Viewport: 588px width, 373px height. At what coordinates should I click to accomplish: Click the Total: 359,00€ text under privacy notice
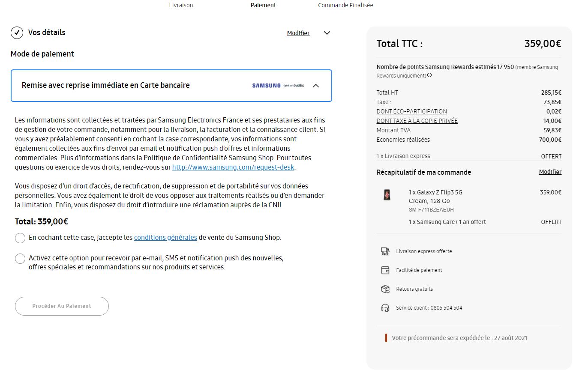[42, 221]
